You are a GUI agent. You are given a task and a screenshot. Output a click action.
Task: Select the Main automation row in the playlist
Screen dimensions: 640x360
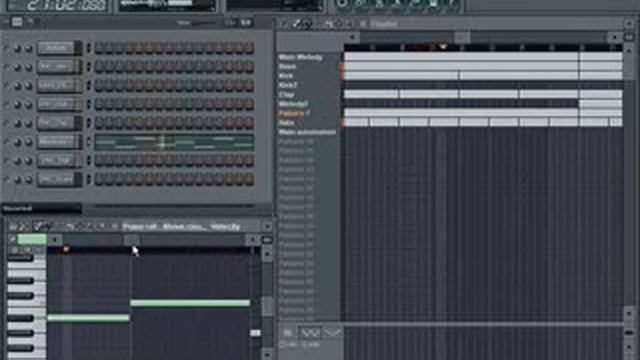307,132
